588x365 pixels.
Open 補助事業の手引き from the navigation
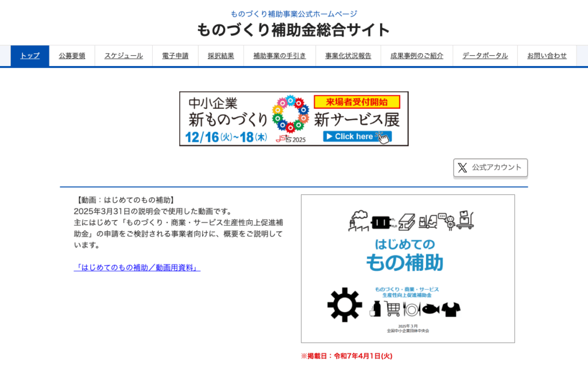coord(279,56)
